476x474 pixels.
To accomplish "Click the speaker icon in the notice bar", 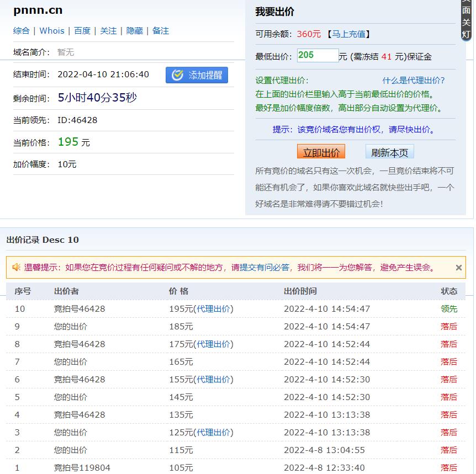I will tap(17, 268).
